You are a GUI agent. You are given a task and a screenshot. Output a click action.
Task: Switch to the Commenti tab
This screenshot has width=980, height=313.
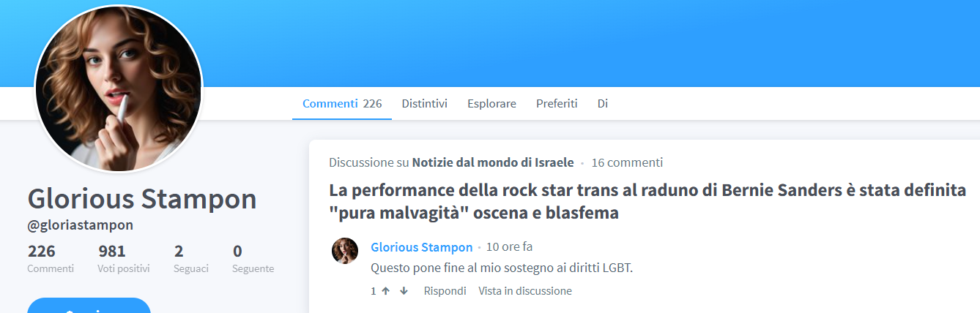(341, 104)
